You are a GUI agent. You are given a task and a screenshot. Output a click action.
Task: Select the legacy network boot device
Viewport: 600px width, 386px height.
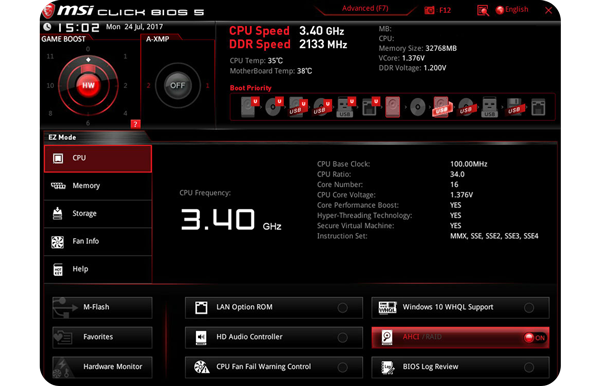point(538,107)
